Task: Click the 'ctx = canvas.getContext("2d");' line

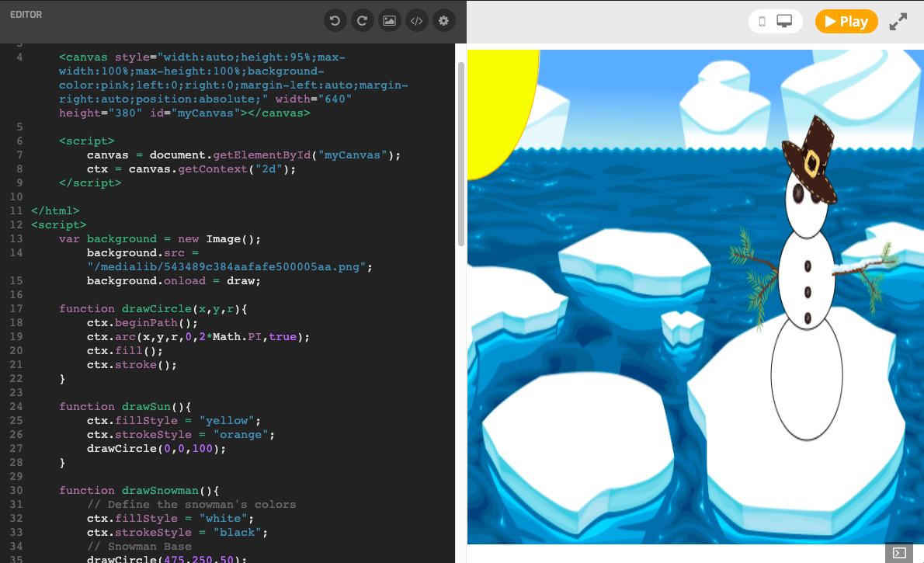Action: (191, 169)
